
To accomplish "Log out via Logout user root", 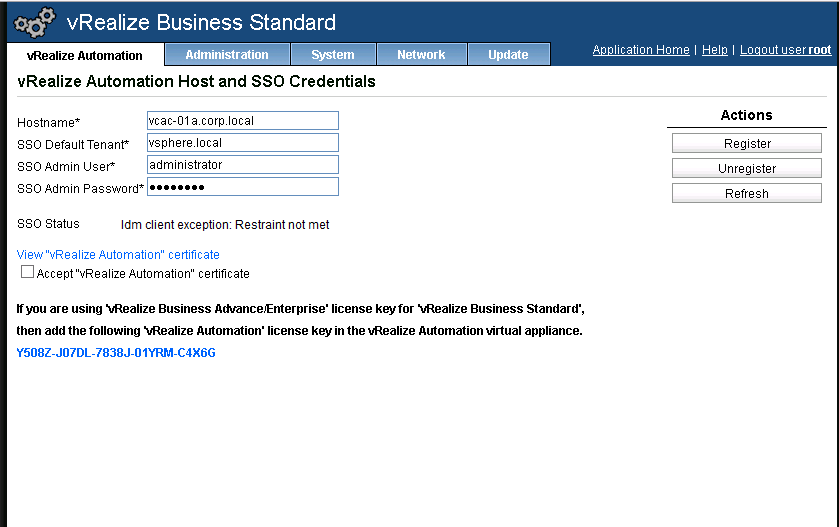I will point(785,50).
